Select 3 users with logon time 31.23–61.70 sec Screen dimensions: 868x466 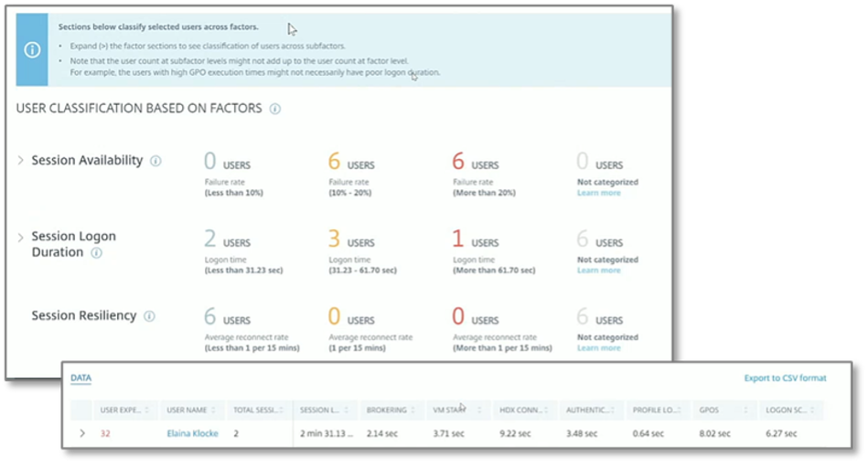point(334,240)
